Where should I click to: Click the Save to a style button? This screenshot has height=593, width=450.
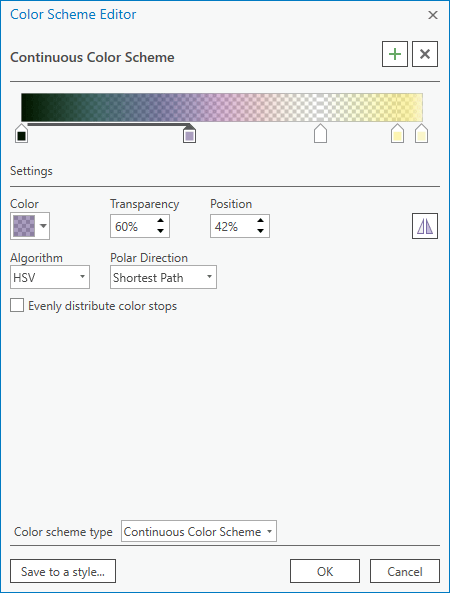coord(63,571)
